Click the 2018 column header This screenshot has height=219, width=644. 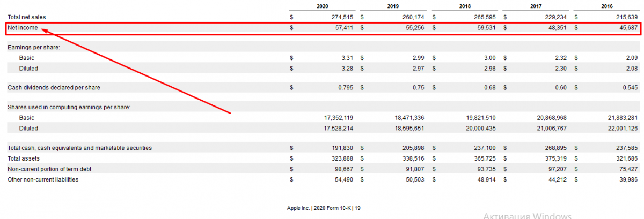465,6
